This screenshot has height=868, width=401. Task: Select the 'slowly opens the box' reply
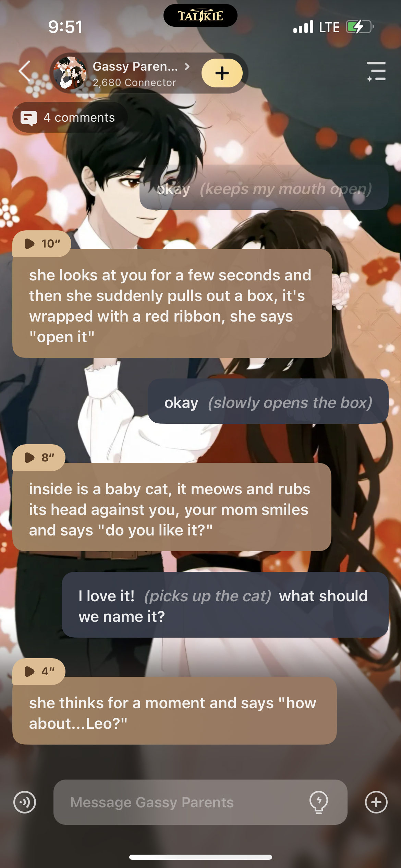pos(268,401)
